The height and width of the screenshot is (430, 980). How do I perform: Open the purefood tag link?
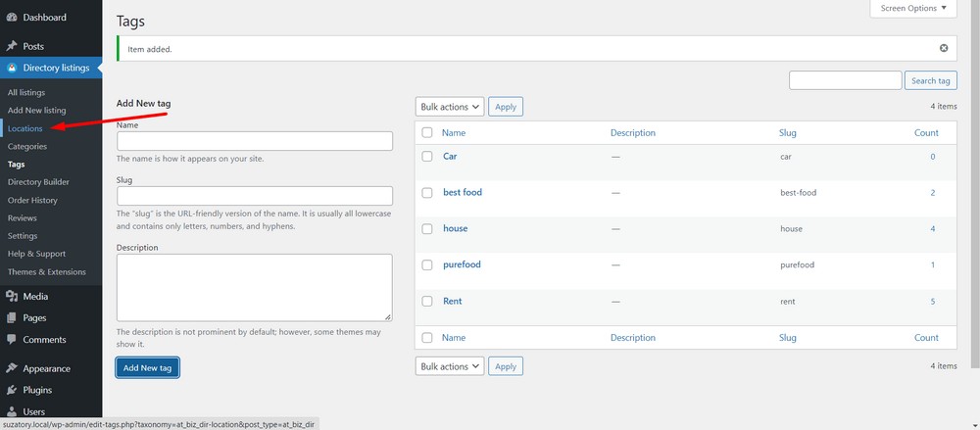(462, 265)
